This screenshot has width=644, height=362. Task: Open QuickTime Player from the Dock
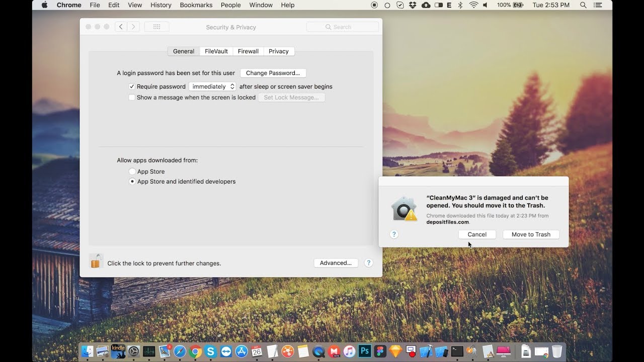[x=318, y=351]
